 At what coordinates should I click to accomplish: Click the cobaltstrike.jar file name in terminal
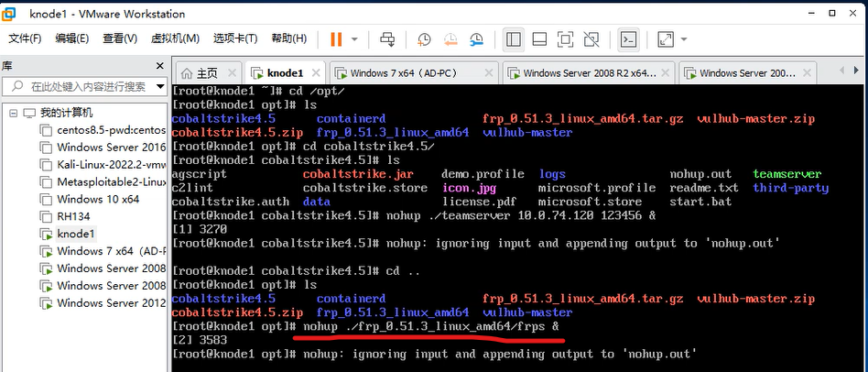358,174
